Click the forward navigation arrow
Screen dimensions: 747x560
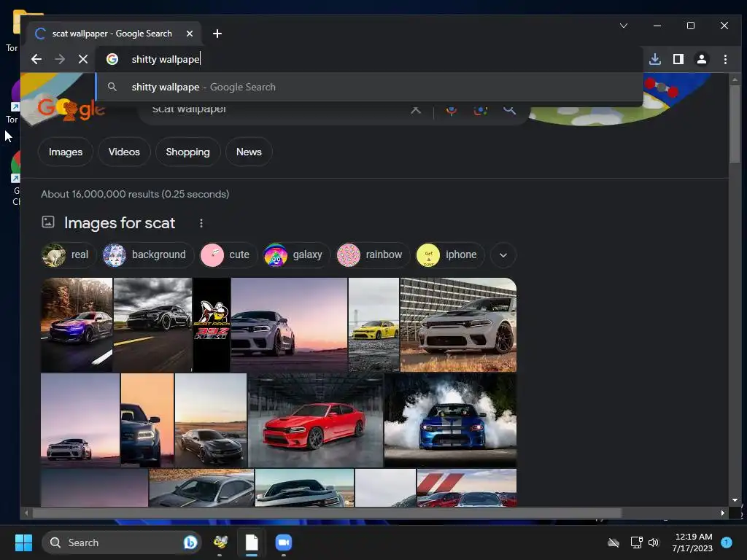60,59
